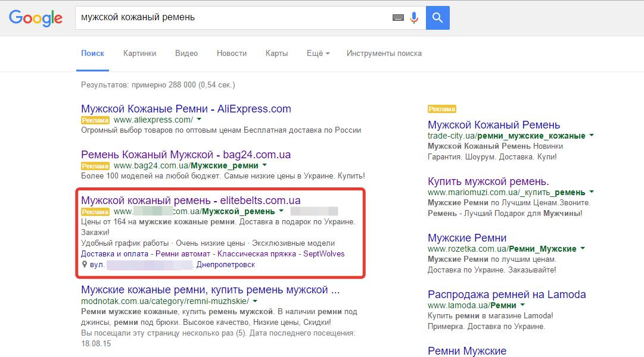Viewport: 644px width, 357px height.
Task: Start voice search with microphone icon
Action: (x=414, y=18)
